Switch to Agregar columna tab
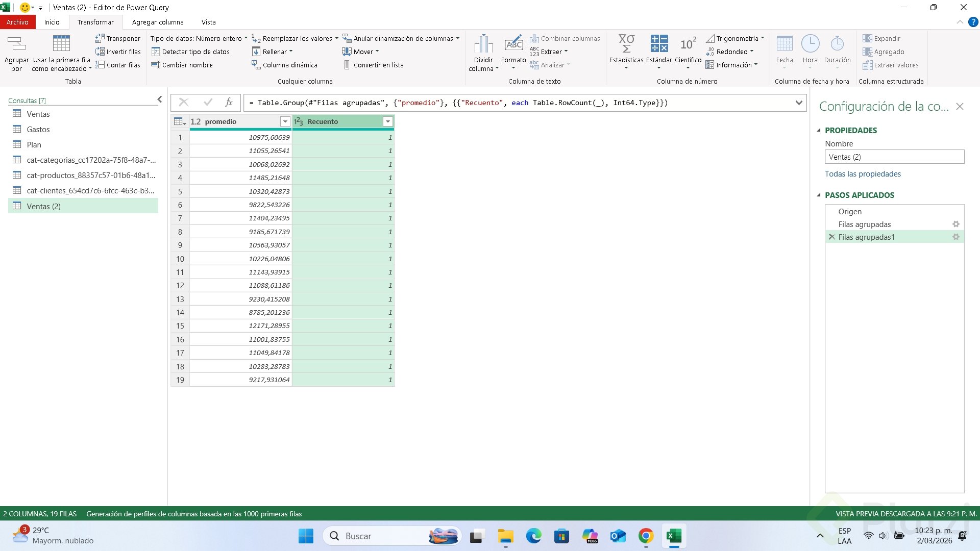980x551 pixels. [158, 22]
